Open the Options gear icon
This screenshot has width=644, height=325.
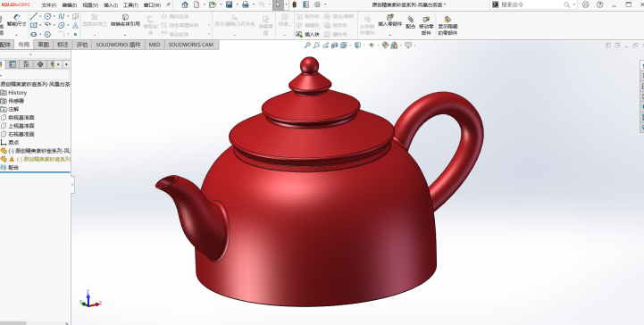point(317,4)
